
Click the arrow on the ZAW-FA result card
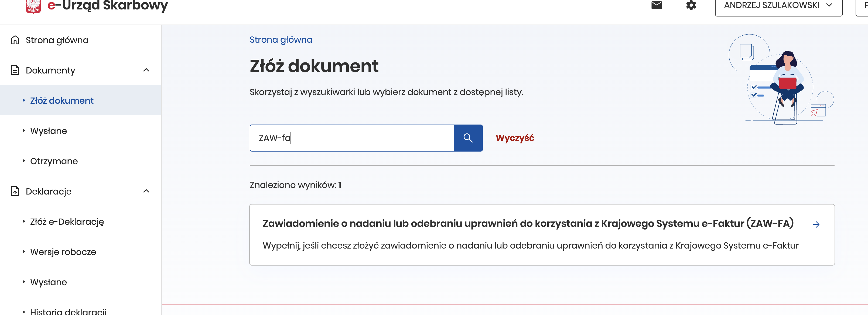click(x=816, y=224)
